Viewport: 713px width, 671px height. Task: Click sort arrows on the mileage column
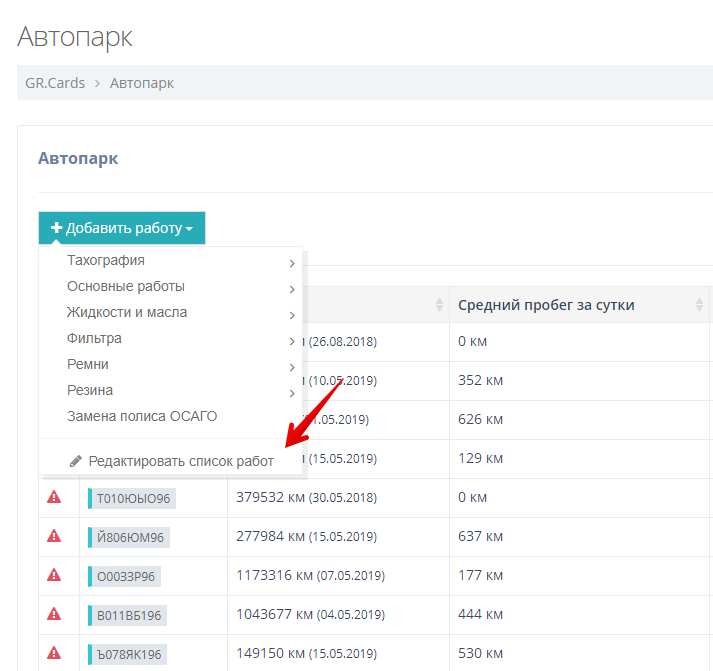438,305
